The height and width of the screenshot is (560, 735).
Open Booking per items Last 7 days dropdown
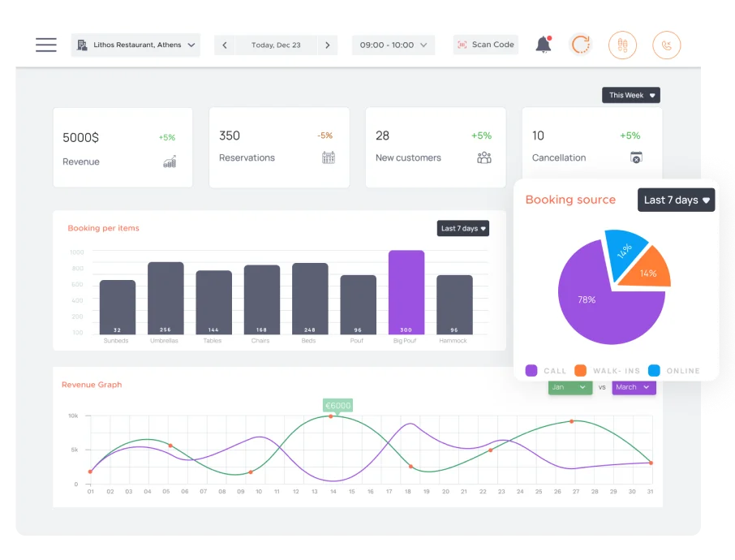tap(463, 228)
